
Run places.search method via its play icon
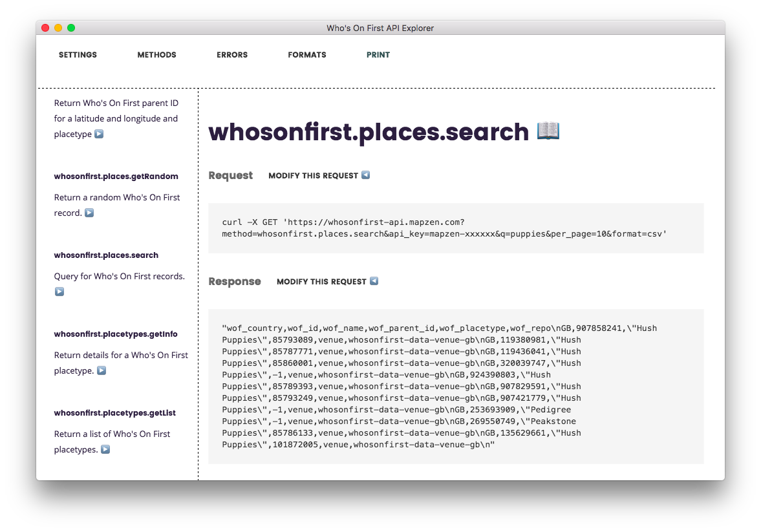pos(59,292)
